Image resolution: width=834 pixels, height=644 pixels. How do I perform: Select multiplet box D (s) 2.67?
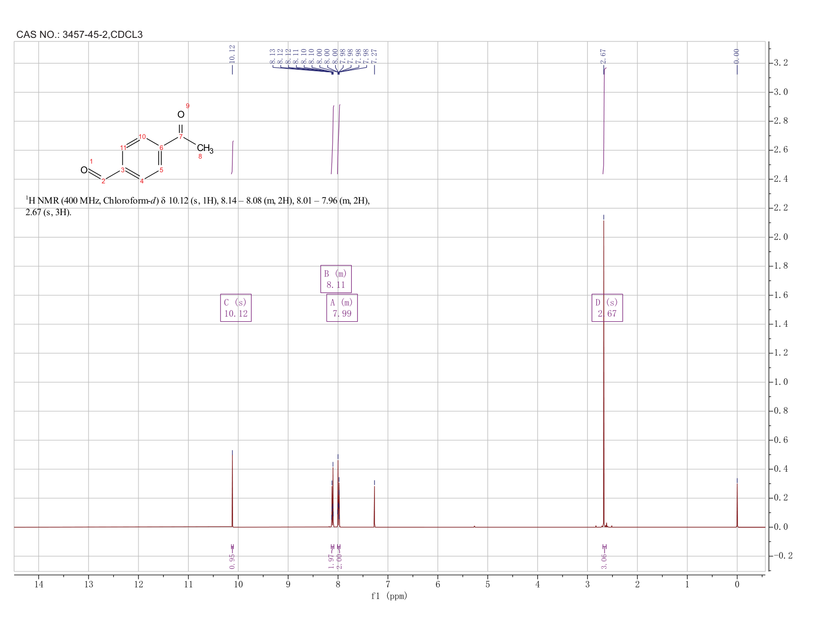607,308
